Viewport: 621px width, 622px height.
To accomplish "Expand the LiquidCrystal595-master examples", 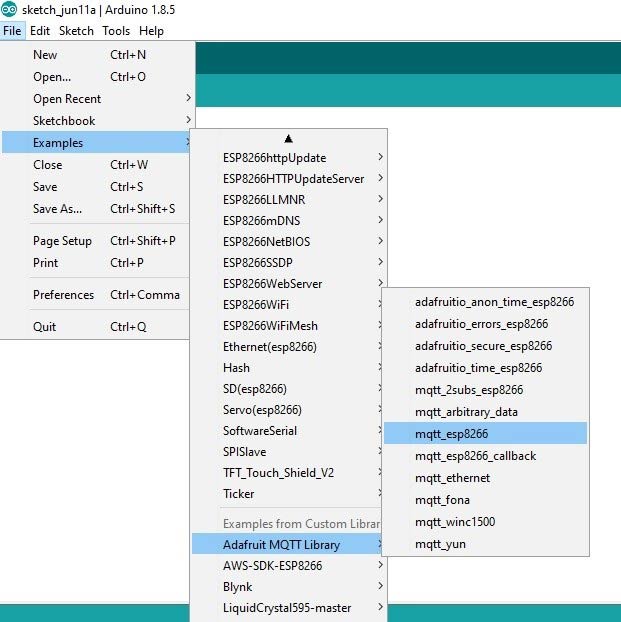I will [x=288, y=608].
